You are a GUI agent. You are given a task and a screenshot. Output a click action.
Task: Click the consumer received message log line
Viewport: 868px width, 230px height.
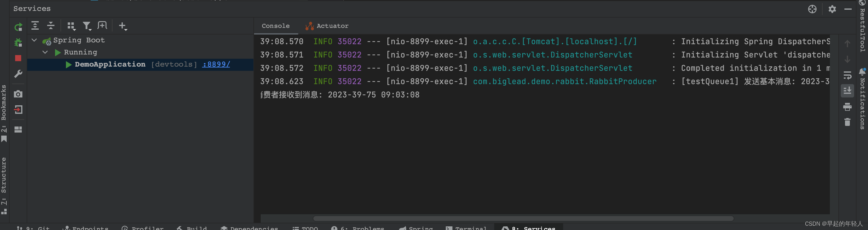point(340,95)
